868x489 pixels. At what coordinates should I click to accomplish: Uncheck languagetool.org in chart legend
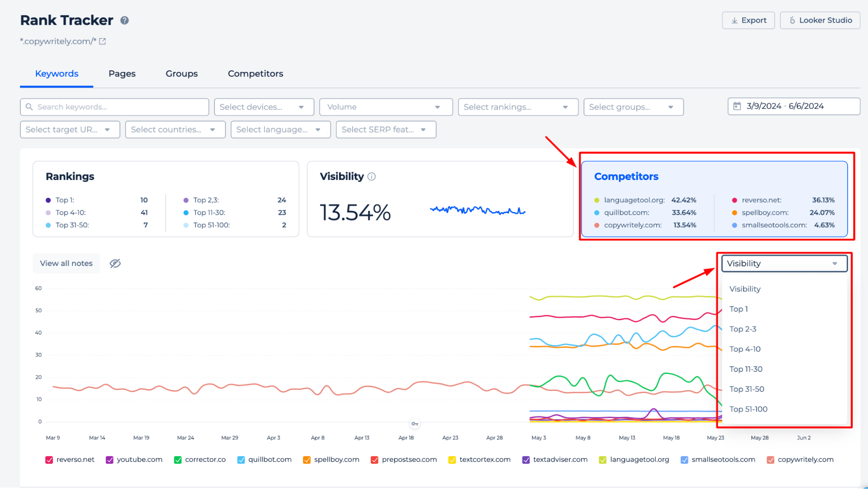point(603,460)
